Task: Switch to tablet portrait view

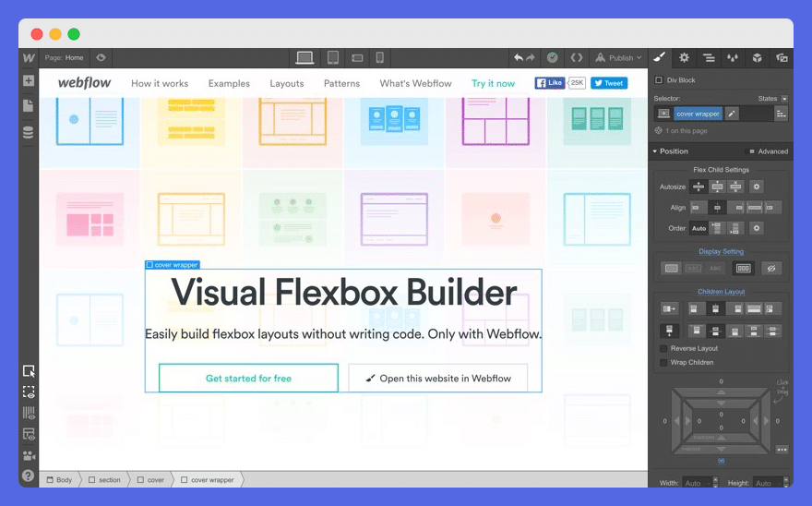Action: [x=333, y=57]
